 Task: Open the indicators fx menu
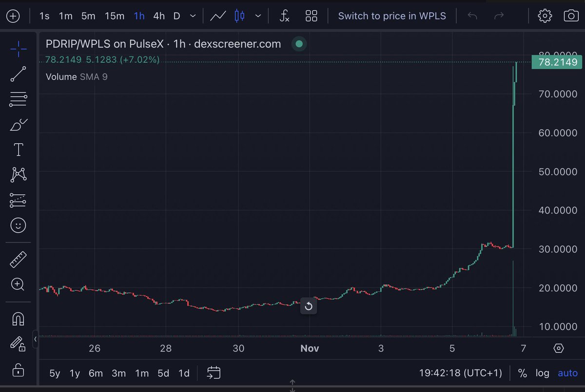pos(284,16)
